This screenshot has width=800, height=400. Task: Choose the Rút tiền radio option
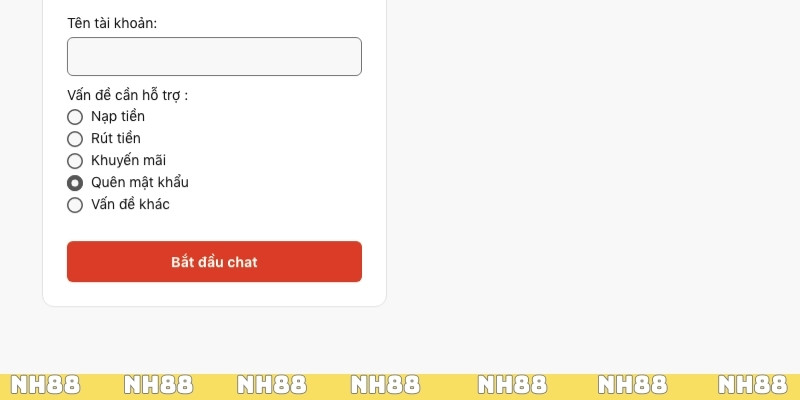click(75, 139)
